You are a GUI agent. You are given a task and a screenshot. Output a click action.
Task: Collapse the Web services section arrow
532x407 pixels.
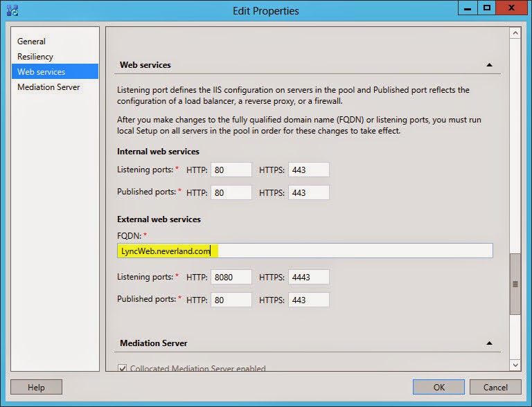pos(489,65)
